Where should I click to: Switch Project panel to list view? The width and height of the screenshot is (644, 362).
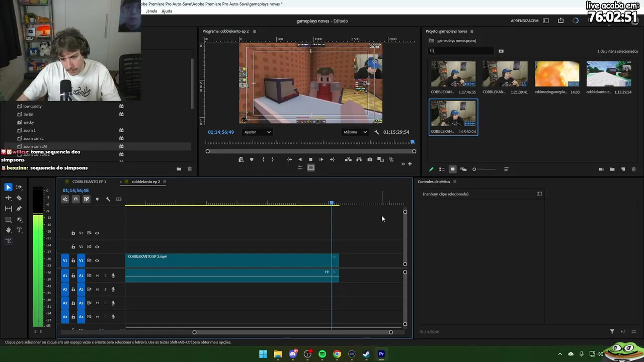click(442, 169)
